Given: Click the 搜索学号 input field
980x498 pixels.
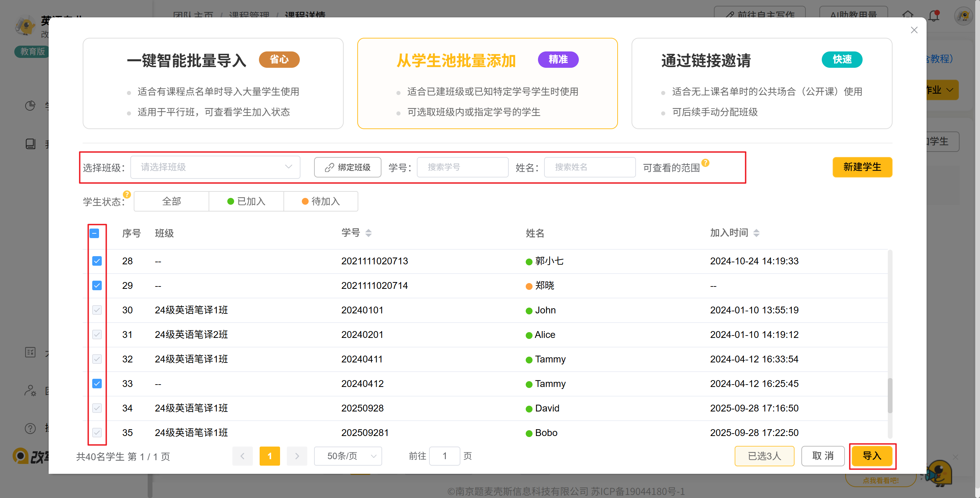Looking at the screenshot, I should coord(462,167).
